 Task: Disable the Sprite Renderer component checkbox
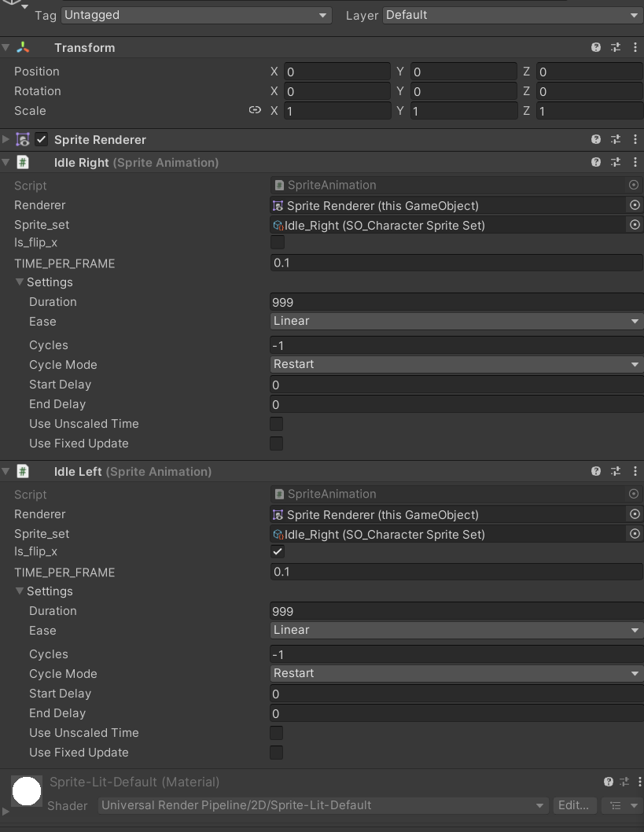[42, 139]
